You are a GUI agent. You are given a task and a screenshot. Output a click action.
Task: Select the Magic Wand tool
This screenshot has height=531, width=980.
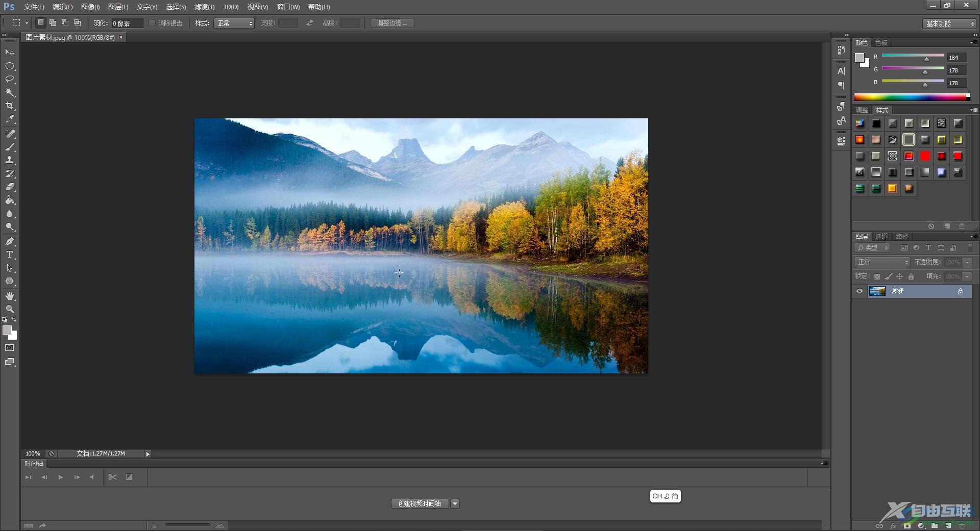tap(10, 92)
